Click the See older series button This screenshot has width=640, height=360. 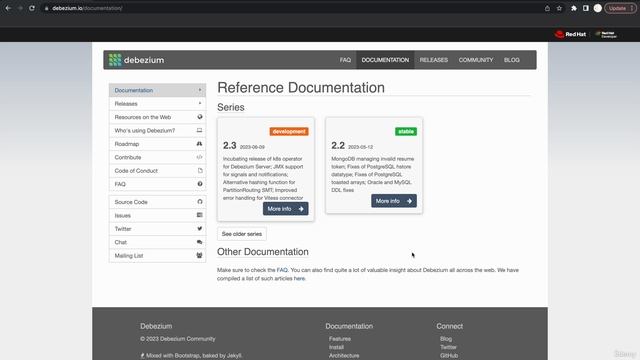tap(242, 234)
